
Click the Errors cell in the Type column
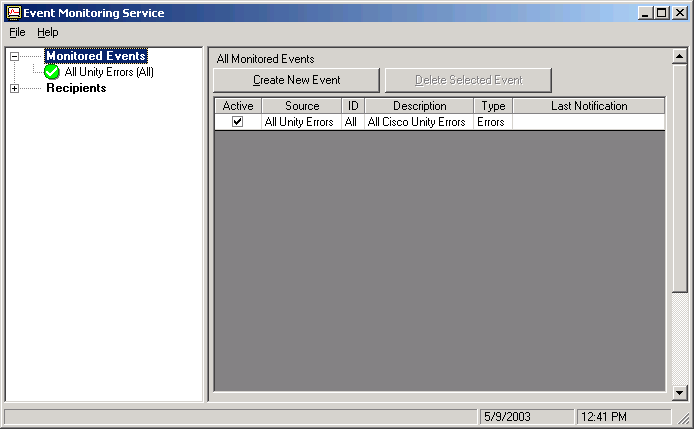click(493, 122)
